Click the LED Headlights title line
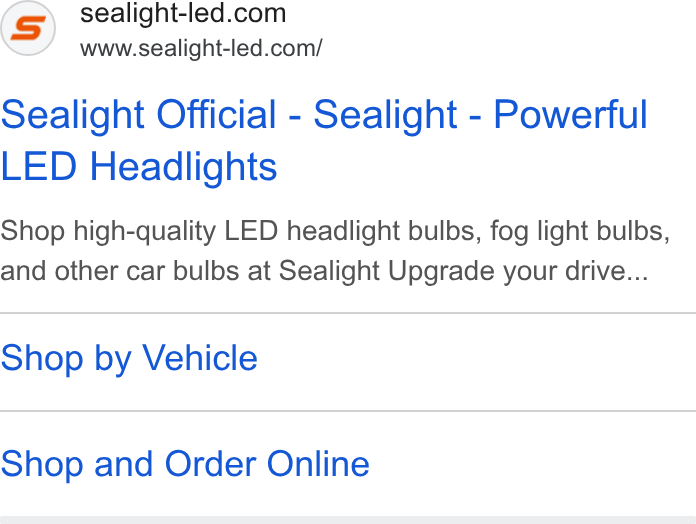The image size is (696, 524). 139,166
